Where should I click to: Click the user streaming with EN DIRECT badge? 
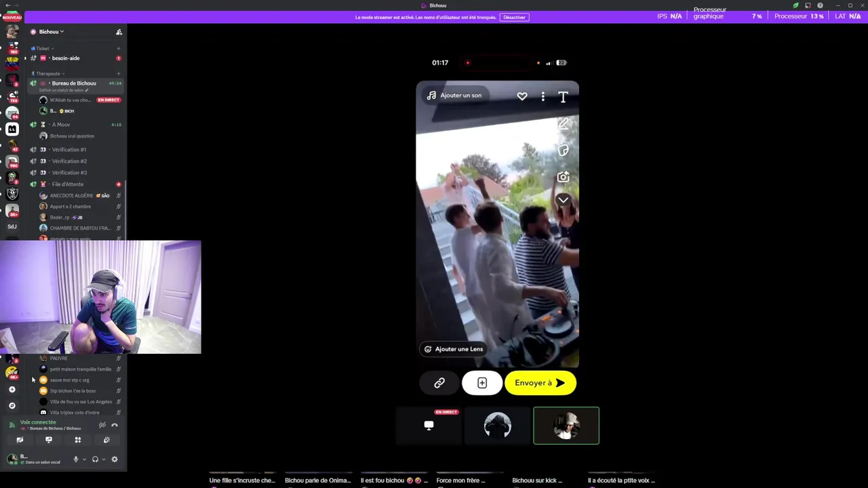pos(80,100)
